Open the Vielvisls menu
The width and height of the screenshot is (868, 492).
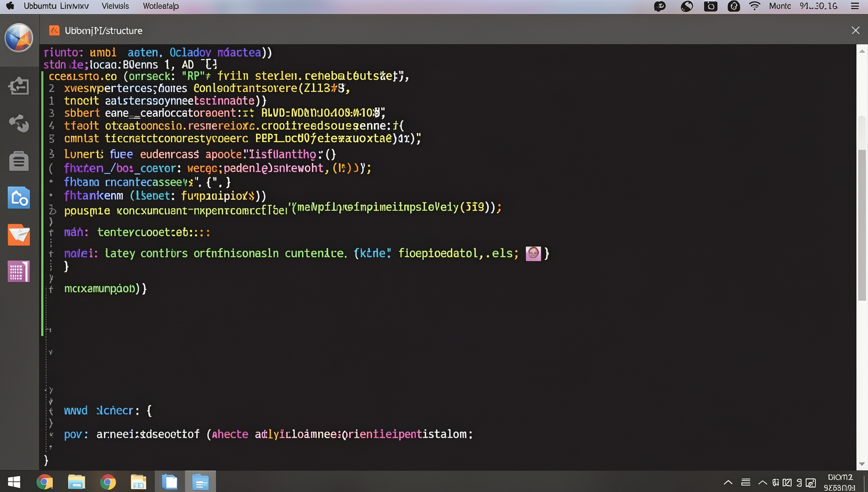pyautogui.click(x=115, y=6)
